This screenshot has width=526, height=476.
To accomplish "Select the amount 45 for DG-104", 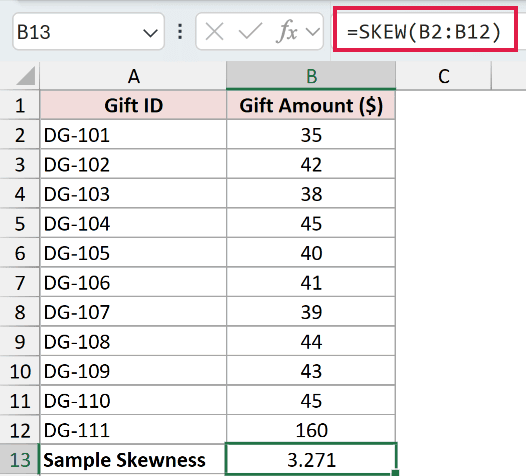I will pos(311,223).
